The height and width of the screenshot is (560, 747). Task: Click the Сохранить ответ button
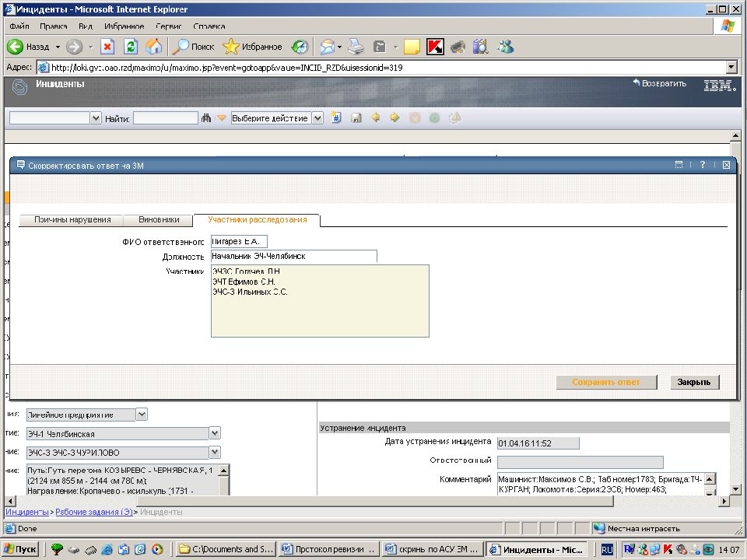coord(606,382)
